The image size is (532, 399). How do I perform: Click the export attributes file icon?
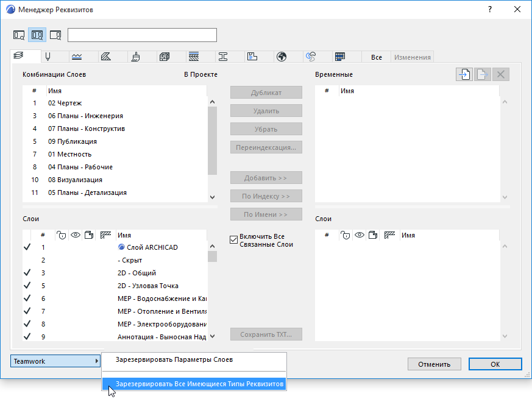483,74
